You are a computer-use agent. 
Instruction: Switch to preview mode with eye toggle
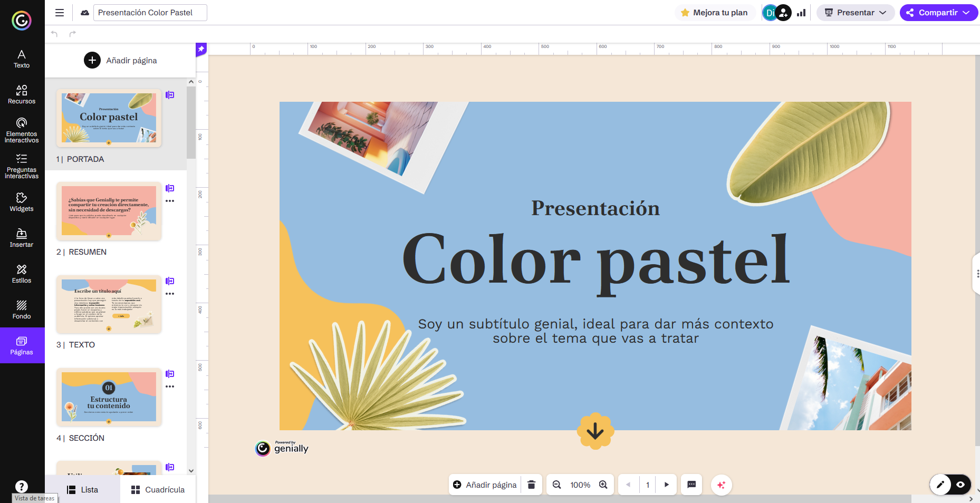(x=960, y=485)
